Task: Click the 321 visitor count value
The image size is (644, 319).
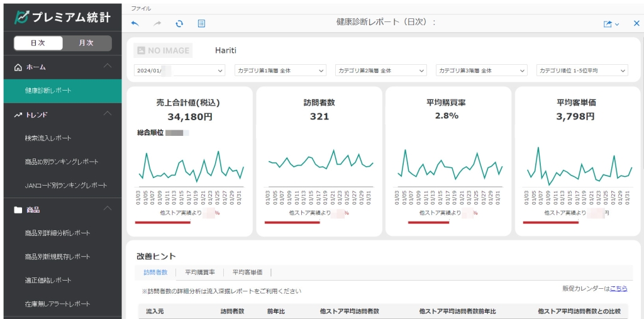Action: click(319, 117)
